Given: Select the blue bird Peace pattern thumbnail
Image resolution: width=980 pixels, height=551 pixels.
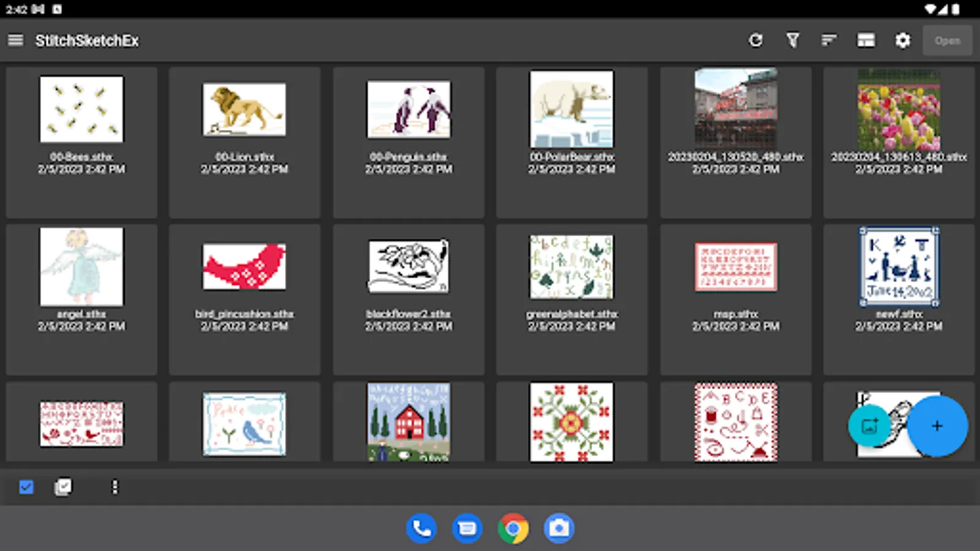Looking at the screenshot, I should click(x=244, y=424).
